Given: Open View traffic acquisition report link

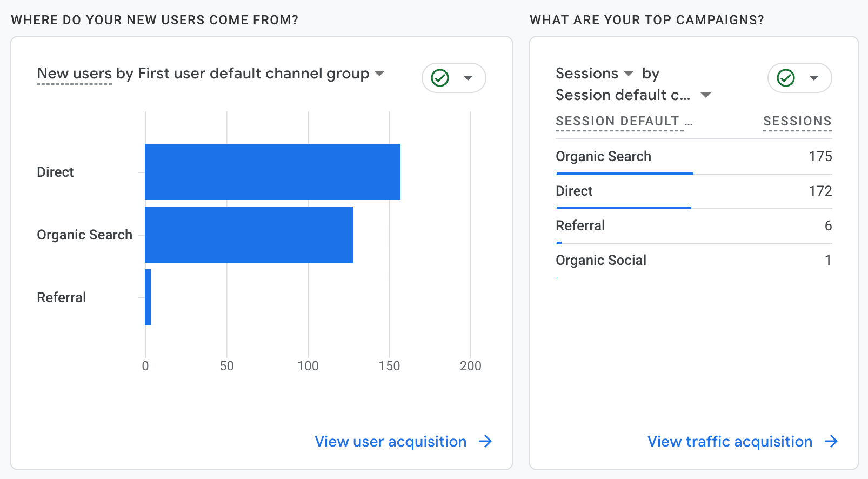Looking at the screenshot, I should (x=730, y=441).
